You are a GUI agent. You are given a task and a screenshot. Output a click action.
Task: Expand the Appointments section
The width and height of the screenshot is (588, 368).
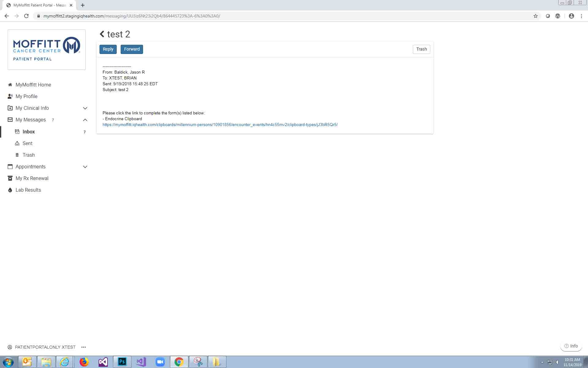pos(85,167)
